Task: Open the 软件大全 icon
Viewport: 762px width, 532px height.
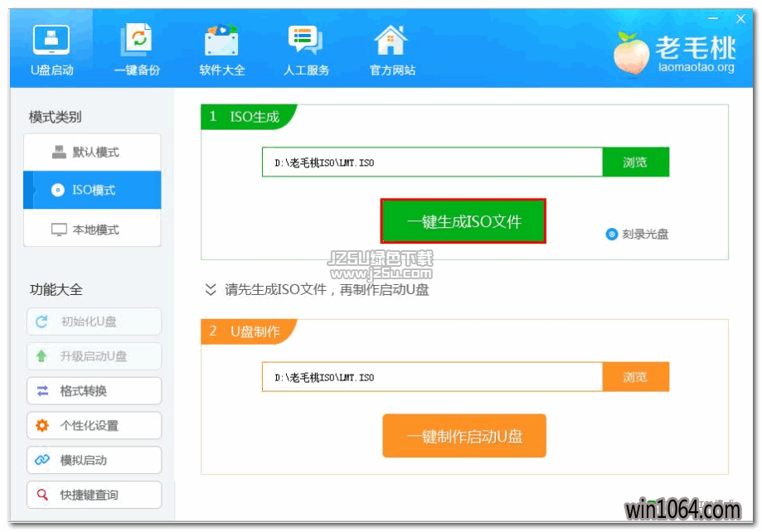Action: coord(221,40)
